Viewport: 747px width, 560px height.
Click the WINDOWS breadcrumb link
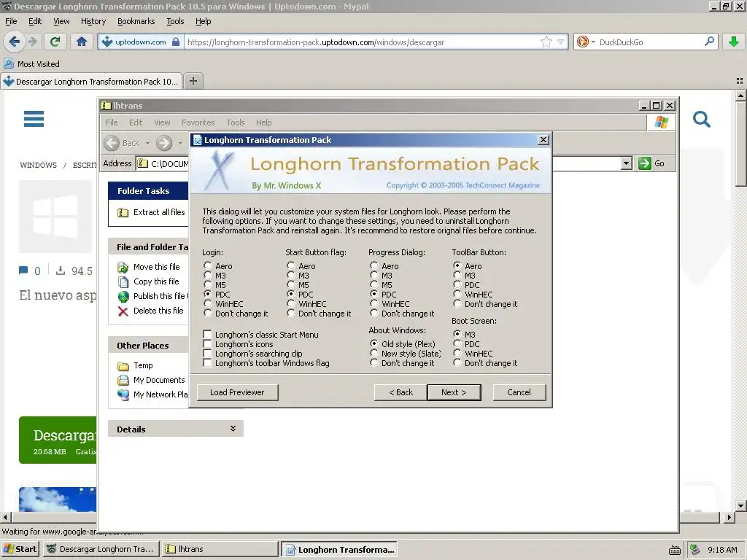pos(38,166)
